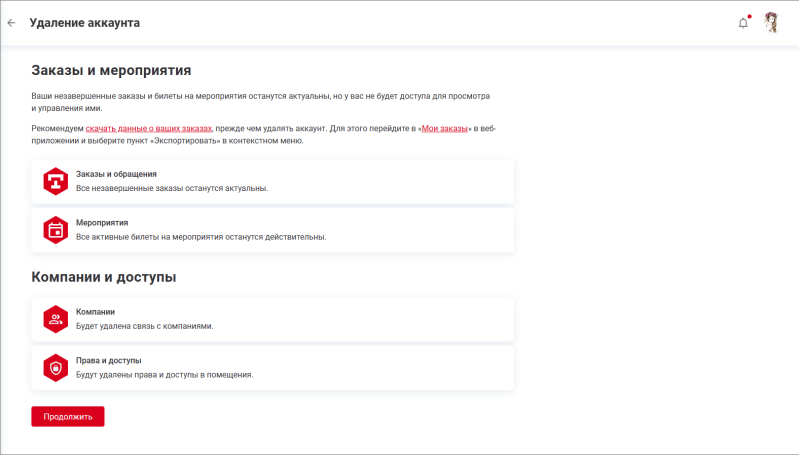Select the 'Компании' card title

click(96, 311)
